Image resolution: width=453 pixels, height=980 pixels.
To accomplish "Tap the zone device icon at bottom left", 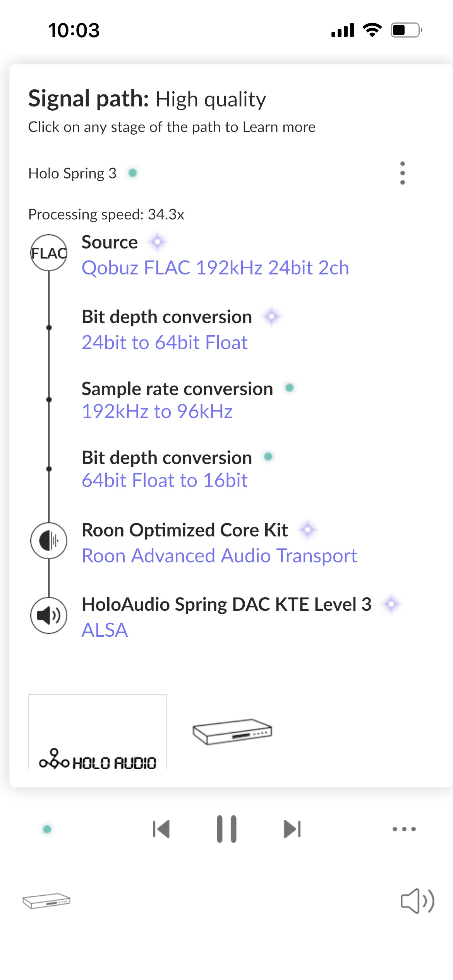I will [46, 901].
